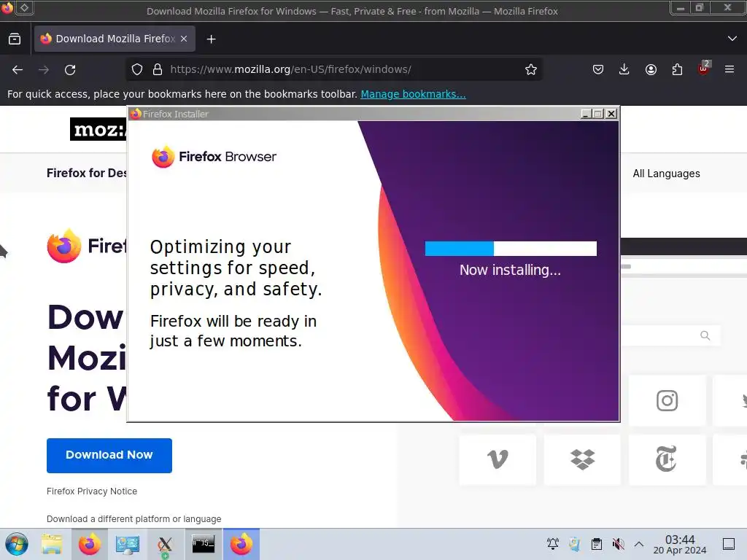
Task: Reload the current page
Action: (x=70, y=69)
